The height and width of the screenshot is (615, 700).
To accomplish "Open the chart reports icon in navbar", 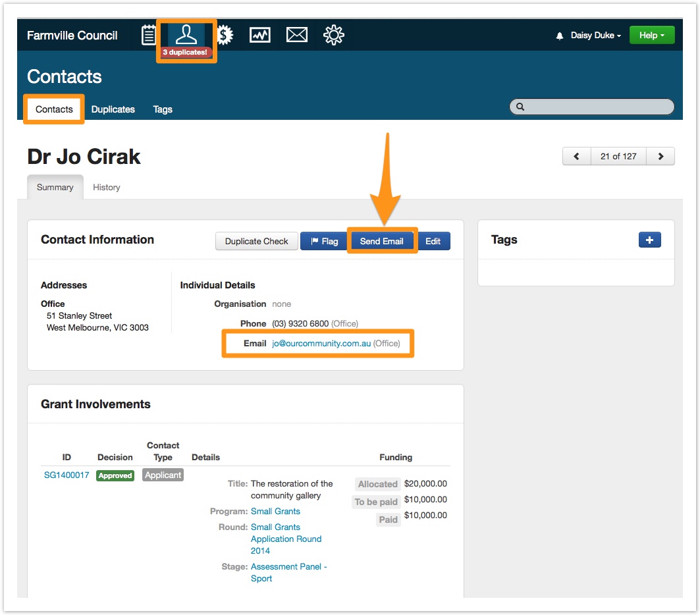I will click(259, 36).
